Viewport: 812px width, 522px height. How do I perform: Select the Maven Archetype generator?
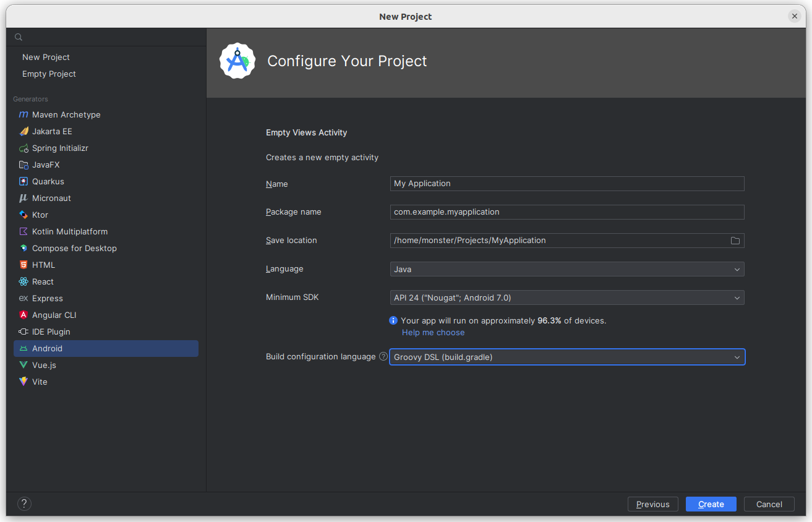[x=106, y=114]
